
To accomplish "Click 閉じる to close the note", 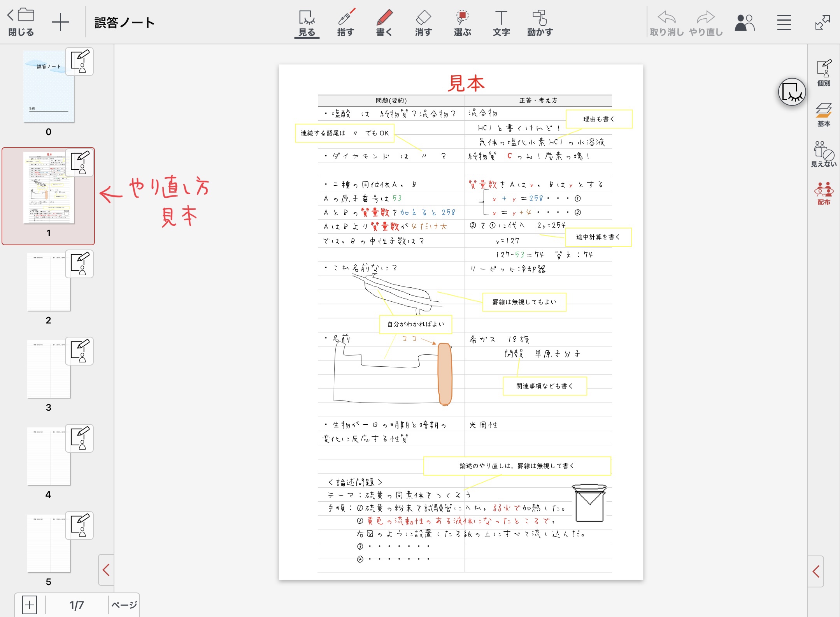I will click(x=21, y=23).
